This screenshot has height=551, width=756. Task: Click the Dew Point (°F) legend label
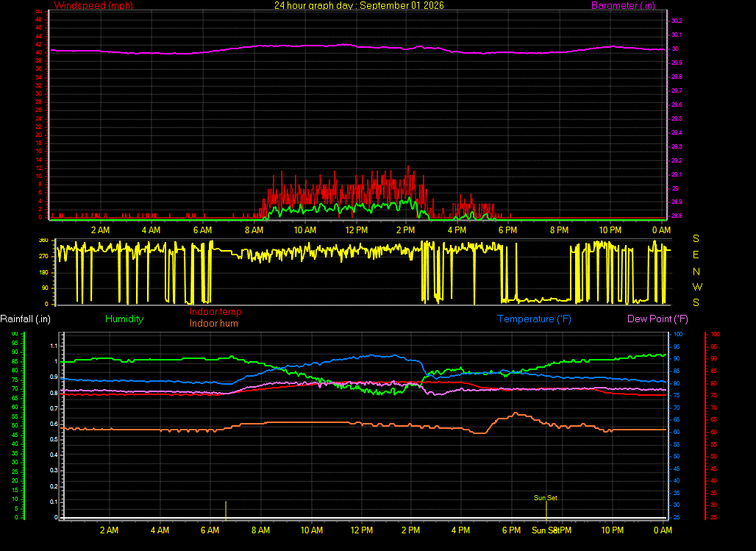[657, 319]
